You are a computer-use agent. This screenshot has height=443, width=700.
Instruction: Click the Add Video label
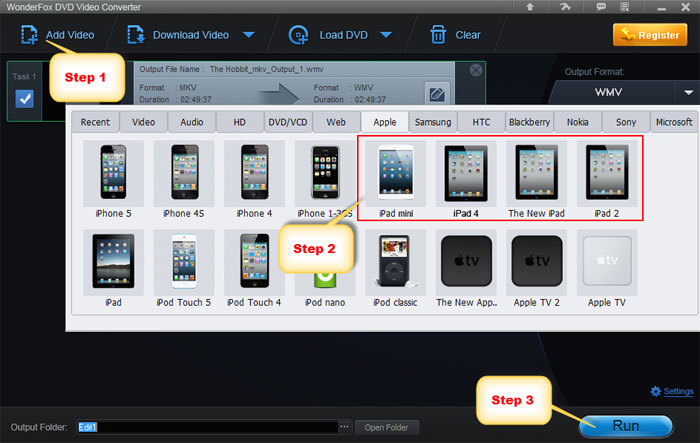[70, 35]
